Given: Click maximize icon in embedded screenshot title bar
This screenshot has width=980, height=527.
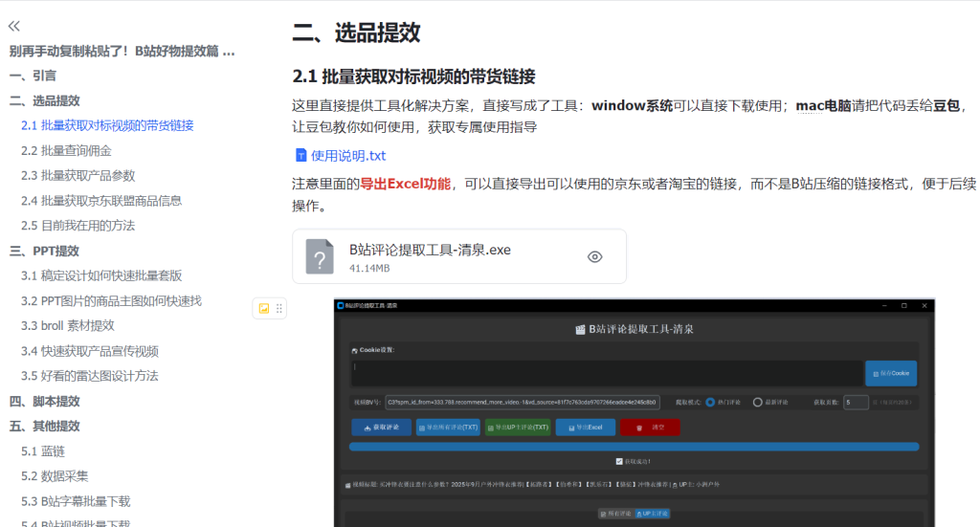Looking at the screenshot, I should (x=903, y=305).
